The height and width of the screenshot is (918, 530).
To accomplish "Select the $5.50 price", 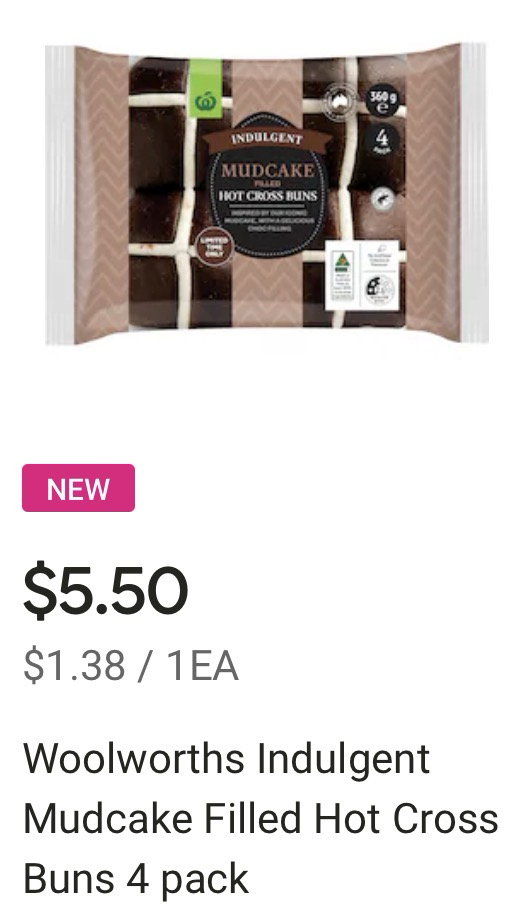I will pyautogui.click(x=105, y=590).
